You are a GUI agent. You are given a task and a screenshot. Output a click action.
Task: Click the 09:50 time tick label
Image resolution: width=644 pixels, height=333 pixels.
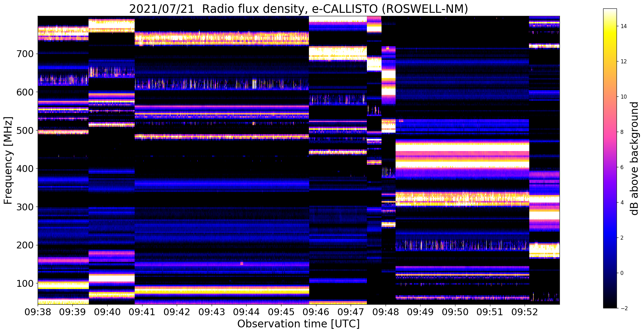click(x=455, y=312)
